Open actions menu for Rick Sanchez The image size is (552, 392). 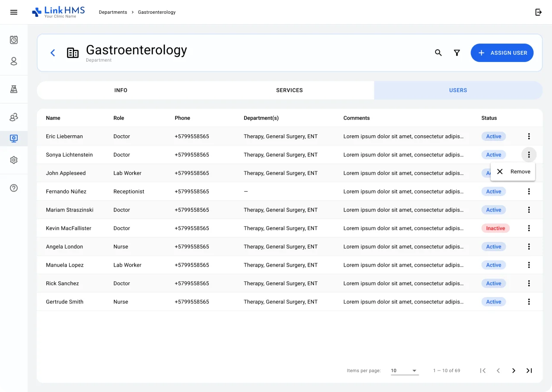(x=529, y=283)
